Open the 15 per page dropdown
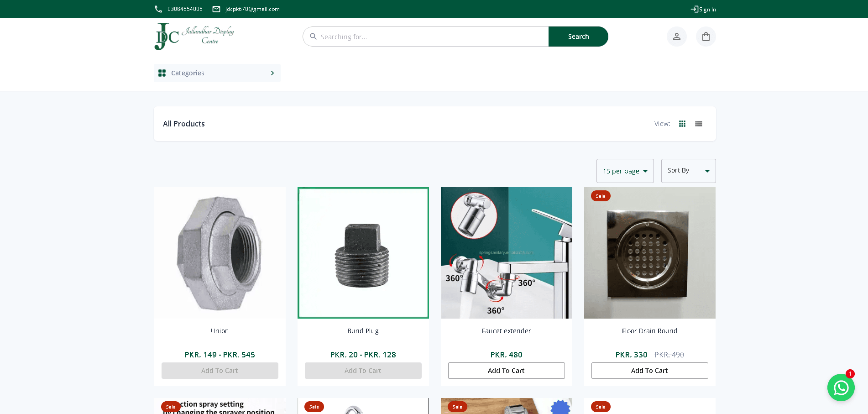This screenshot has width=868, height=414. (625, 171)
